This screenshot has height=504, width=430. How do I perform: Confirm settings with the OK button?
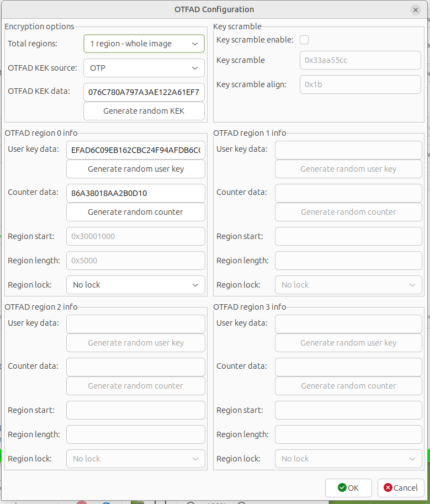click(348, 487)
